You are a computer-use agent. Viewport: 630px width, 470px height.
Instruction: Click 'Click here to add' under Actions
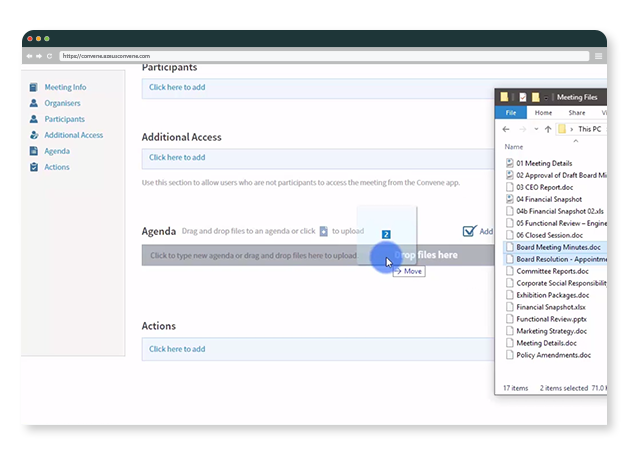click(x=177, y=349)
